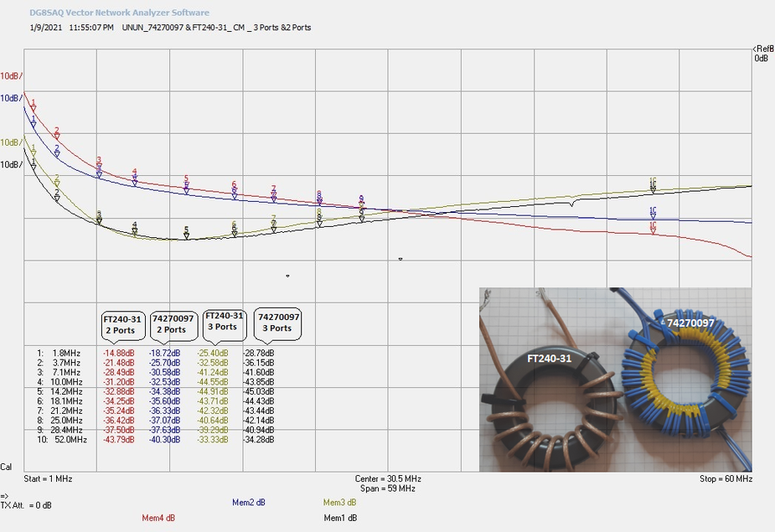Select the Mem2 dB trace label
The width and height of the screenshot is (775, 532).
click(x=248, y=502)
